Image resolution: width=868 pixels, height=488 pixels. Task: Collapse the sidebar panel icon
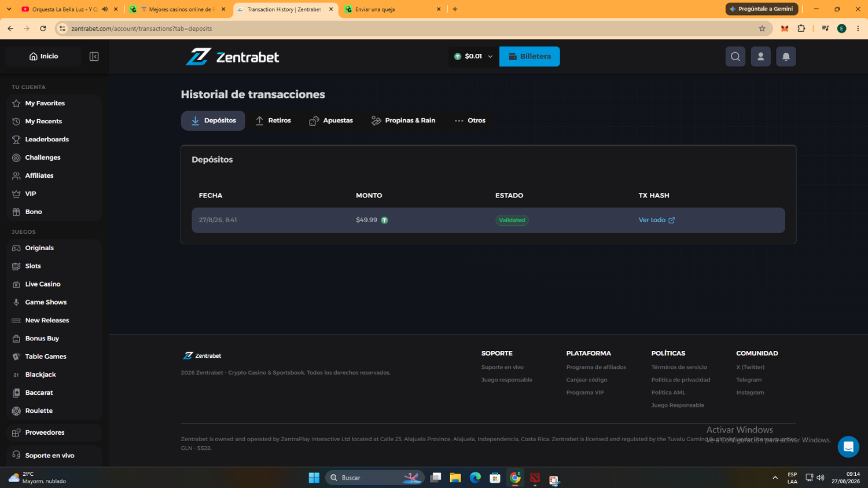coord(94,57)
